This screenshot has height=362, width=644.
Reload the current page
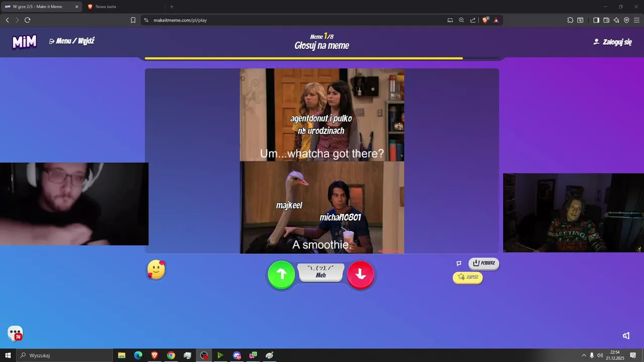pyautogui.click(x=28, y=20)
